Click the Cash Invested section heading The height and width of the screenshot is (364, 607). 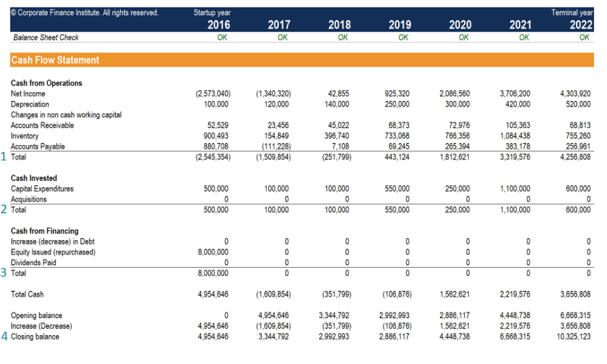point(34,178)
